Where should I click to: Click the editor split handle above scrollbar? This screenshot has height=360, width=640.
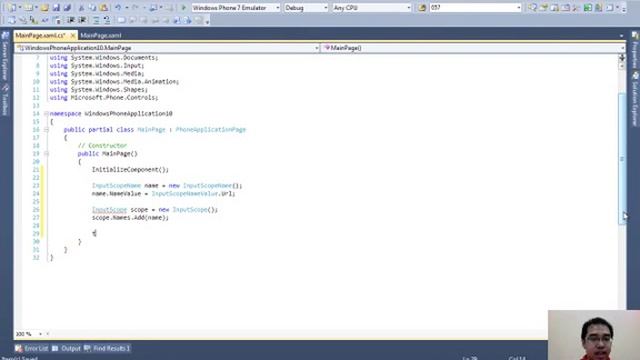[x=622, y=57]
